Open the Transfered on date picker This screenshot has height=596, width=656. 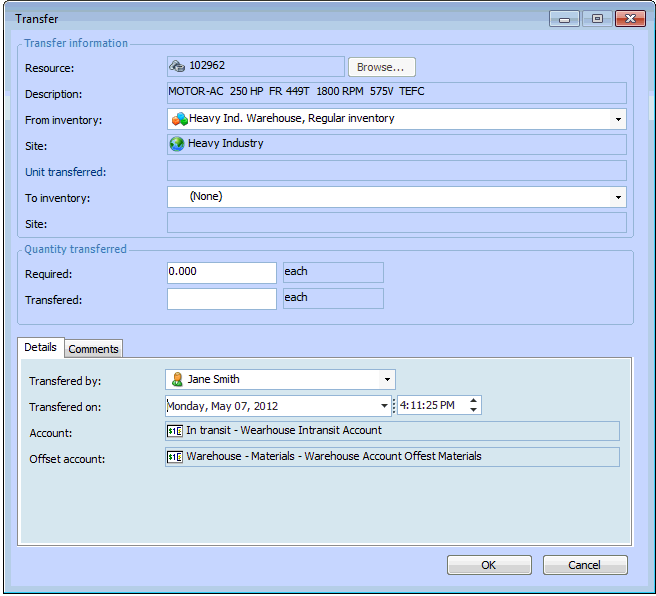point(384,406)
